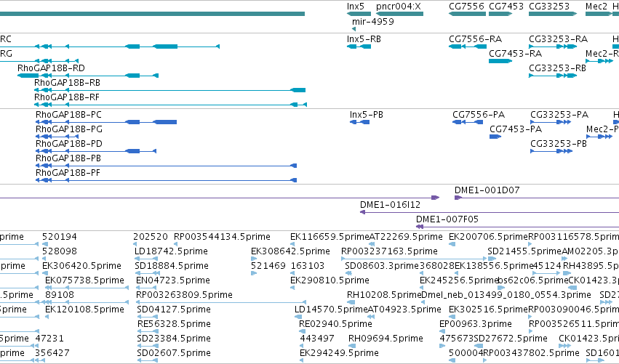The height and width of the screenshot is (364, 619).
Task: Click EST SD18884.5prime label
Action: (172, 266)
